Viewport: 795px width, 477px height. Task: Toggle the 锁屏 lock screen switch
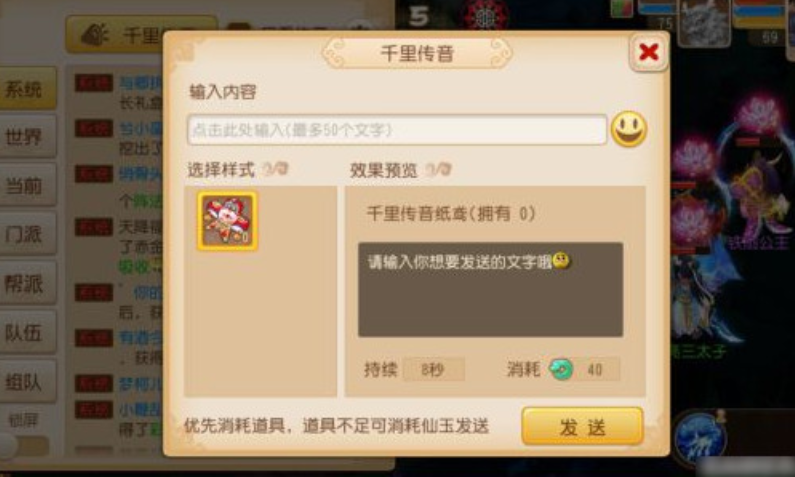tap(25, 446)
